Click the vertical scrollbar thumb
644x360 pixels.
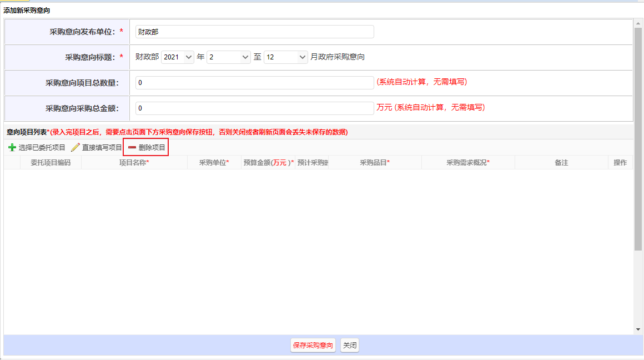point(638,139)
